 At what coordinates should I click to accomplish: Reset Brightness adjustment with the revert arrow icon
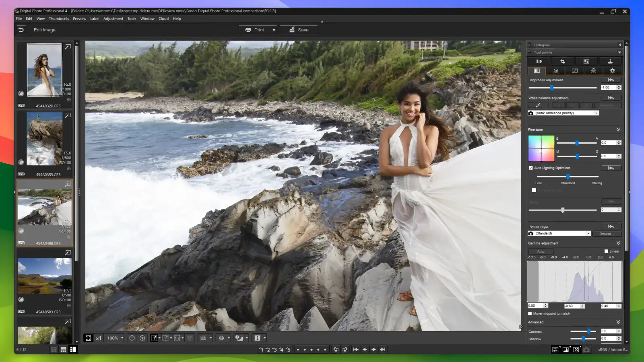click(x=610, y=80)
